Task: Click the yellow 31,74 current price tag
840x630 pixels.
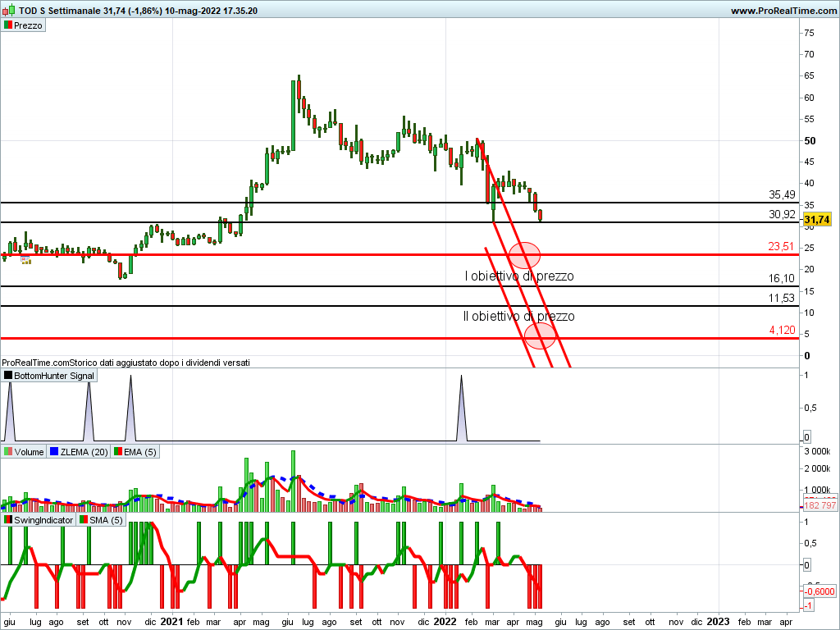Action: click(x=818, y=220)
